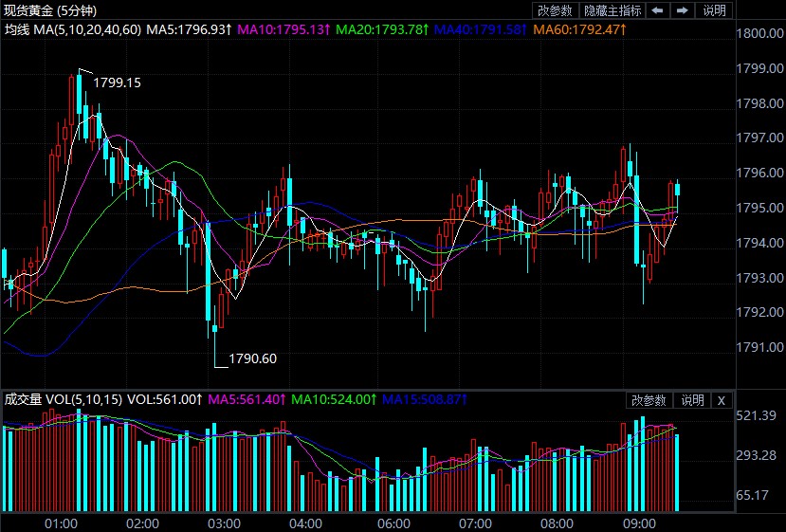Click the VOL:561.00 value

[x=164, y=399]
